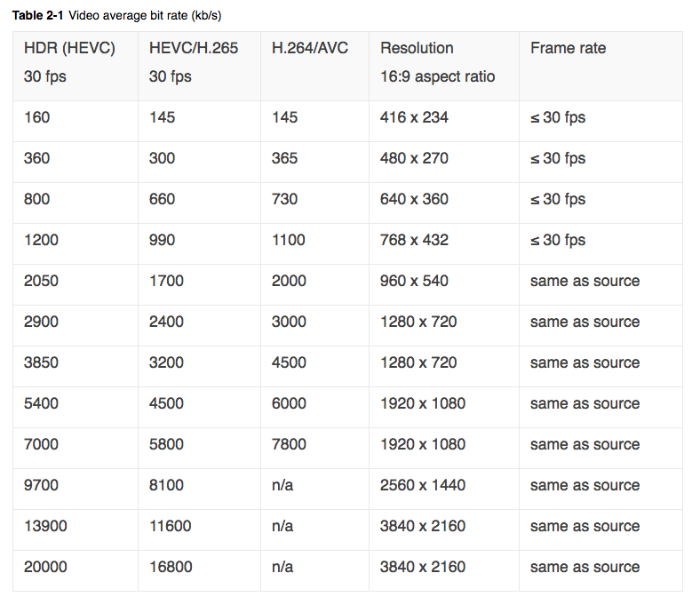Select the 960 x 540 resolution cell
The image size is (700, 605).
[444, 285]
